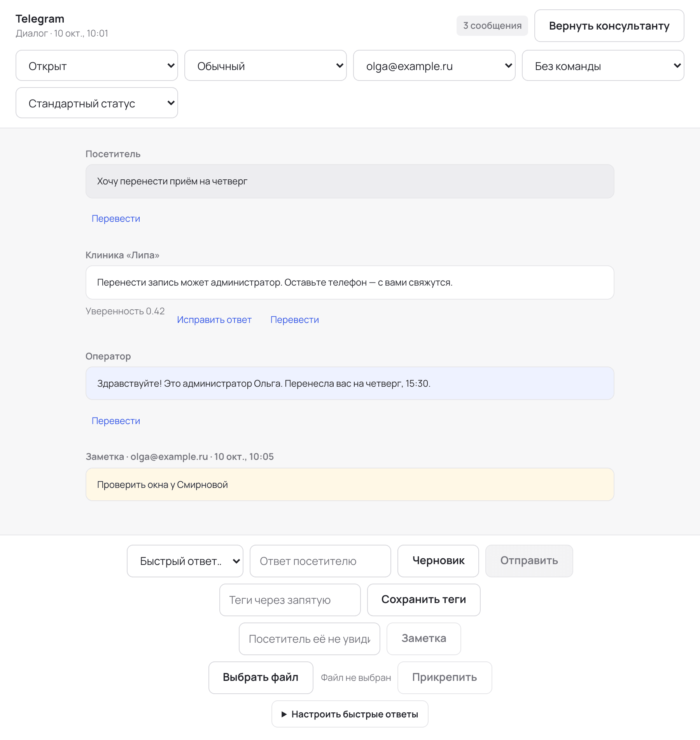Click the 'Telegram' channel heading
Viewport: 700px width, 740px height.
point(40,19)
